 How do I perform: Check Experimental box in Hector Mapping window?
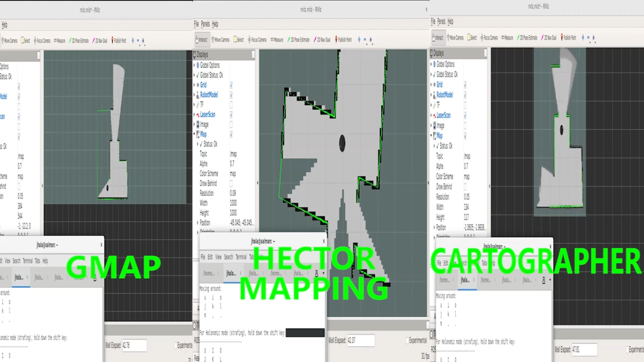(408, 340)
